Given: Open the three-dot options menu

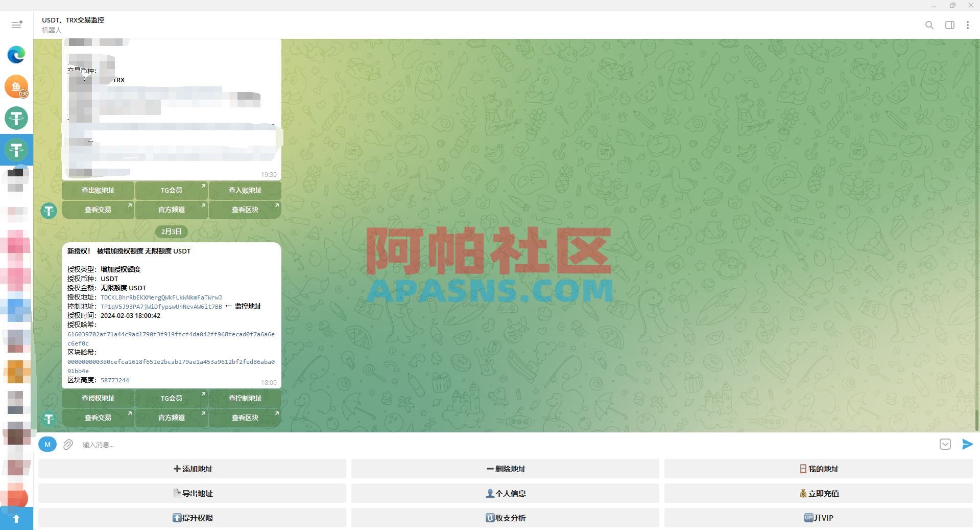Looking at the screenshot, I should coord(968,25).
